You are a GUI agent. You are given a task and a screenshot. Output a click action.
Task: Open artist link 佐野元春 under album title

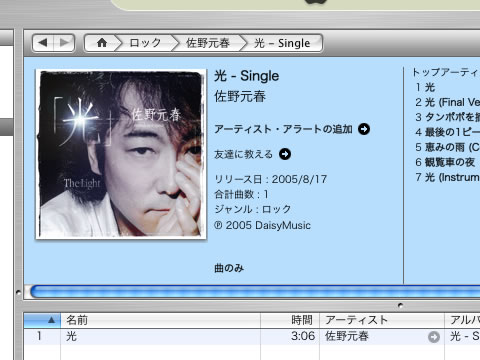tap(240, 96)
